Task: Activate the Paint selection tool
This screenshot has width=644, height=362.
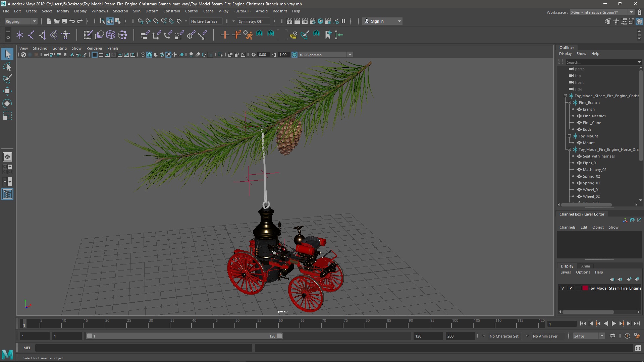Action: (x=7, y=79)
